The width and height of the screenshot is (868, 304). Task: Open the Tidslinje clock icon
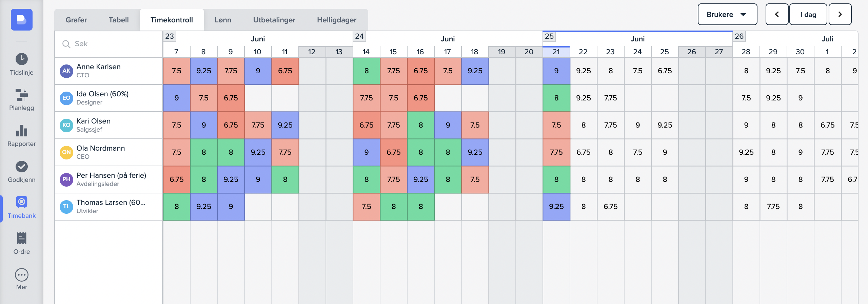22,59
